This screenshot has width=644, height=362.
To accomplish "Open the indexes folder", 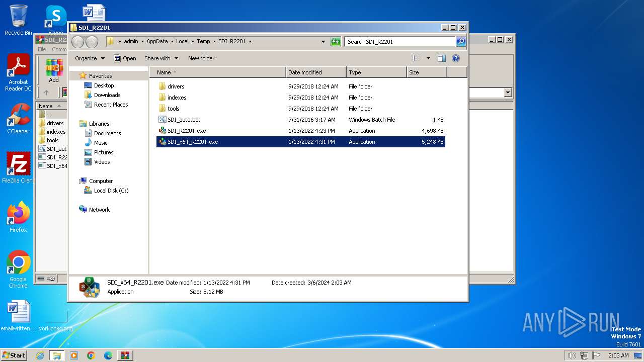I will coord(177,98).
